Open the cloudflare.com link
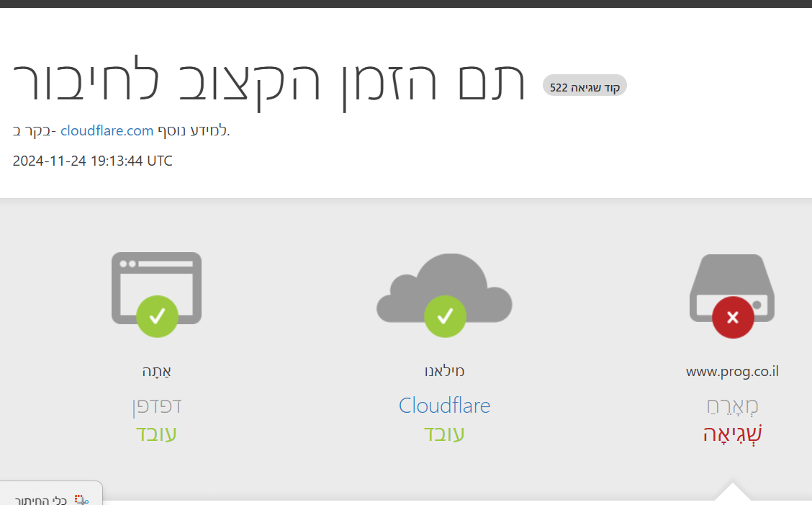 [x=107, y=130]
